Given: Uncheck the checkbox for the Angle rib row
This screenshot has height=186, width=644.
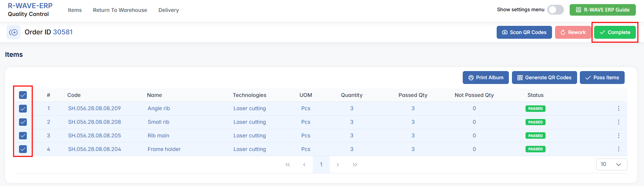Looking at the screenshot, I should tap(23, 108).
